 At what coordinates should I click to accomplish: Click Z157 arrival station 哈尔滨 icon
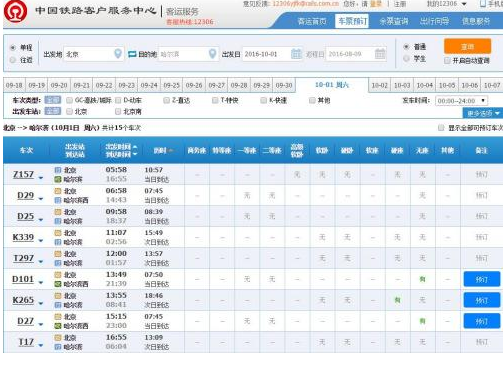(58, 179)
